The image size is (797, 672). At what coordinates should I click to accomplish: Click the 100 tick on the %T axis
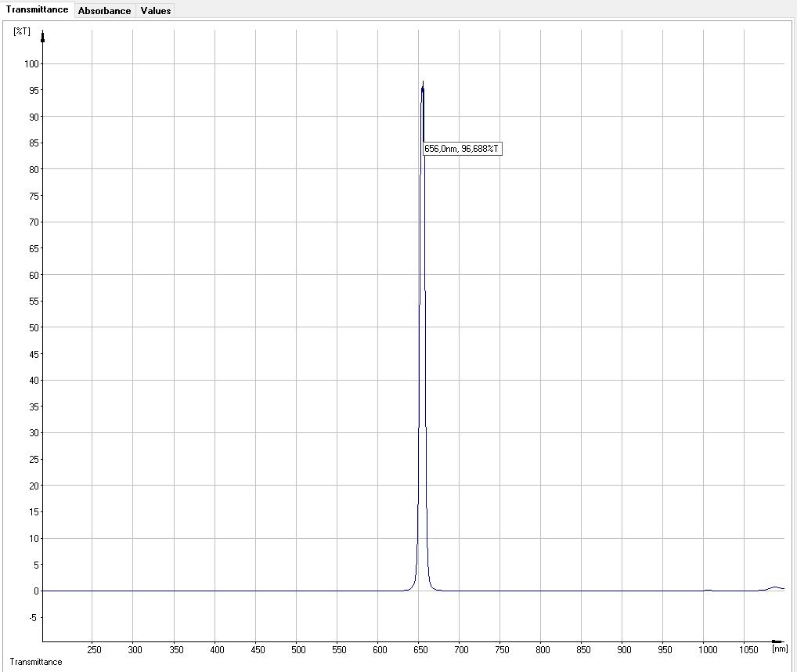tap(31, 64)
